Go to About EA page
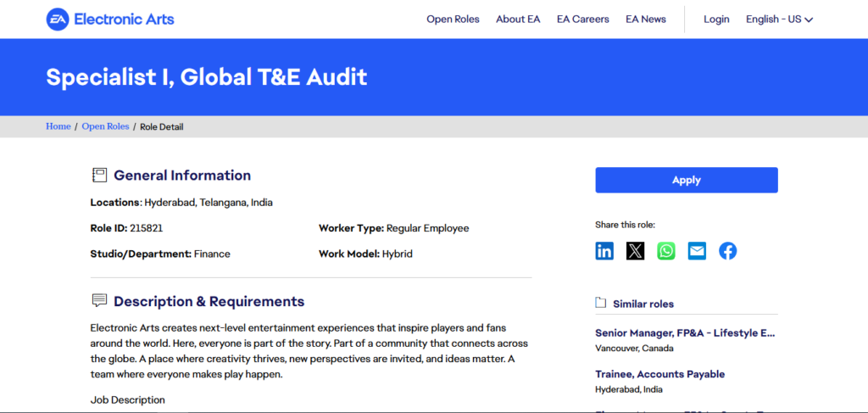 click(x=518, y=20)
